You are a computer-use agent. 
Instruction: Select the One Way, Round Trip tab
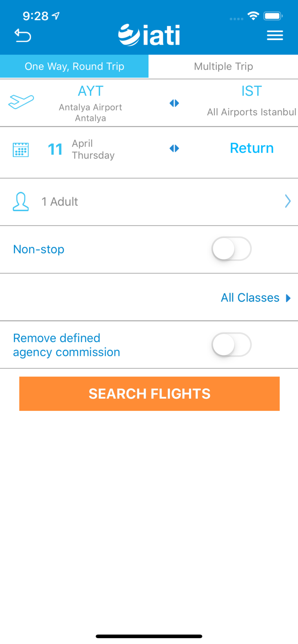pyautogui.click(x=74, y=66)
